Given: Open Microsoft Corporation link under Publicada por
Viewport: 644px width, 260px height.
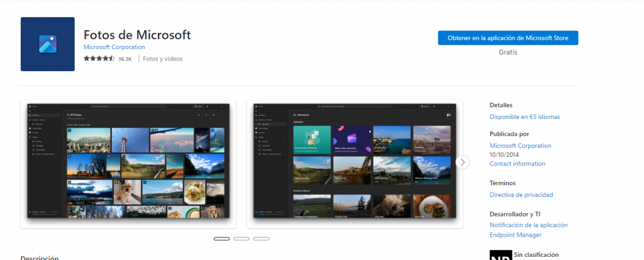Looking at the screenshot, I should (520, 145).
